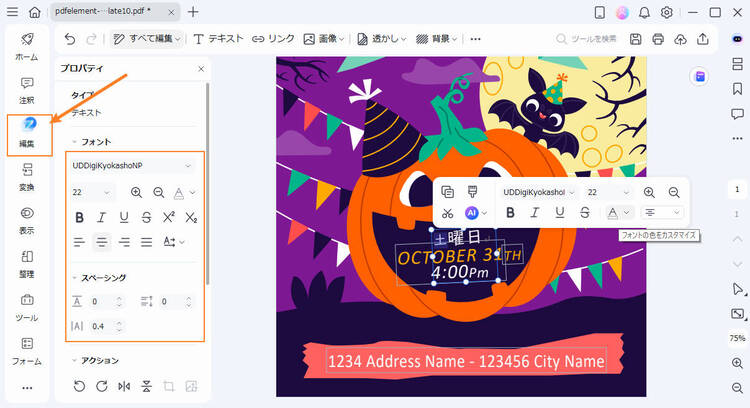
Task: Use the format painter in the floating toolbar
Action: coord(472,192)
